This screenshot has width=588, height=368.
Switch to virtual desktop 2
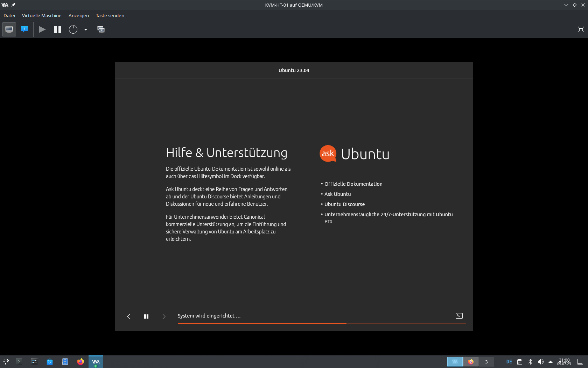(471, 362)
